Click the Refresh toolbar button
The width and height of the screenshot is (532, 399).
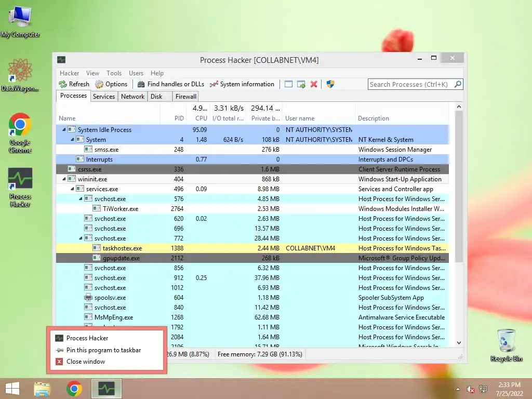74,84
